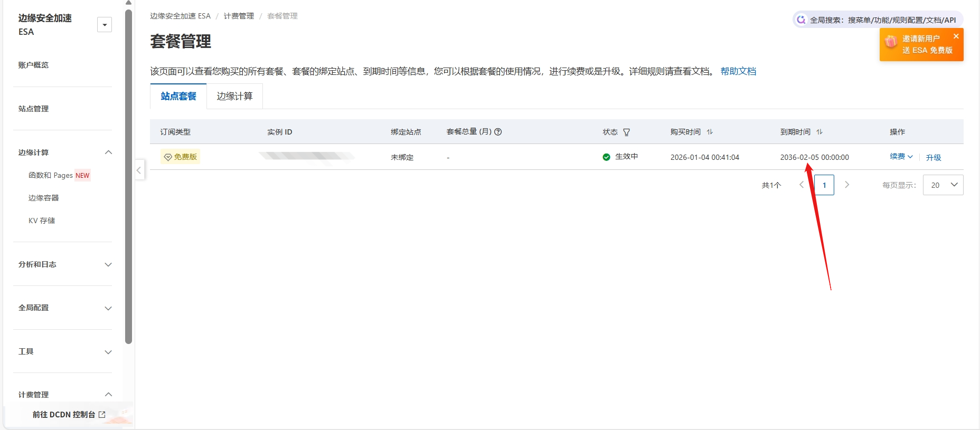This screenshot has width=980, height=430.
Task: Open the 帮助文档 link
Action: [x=738, y=71]
